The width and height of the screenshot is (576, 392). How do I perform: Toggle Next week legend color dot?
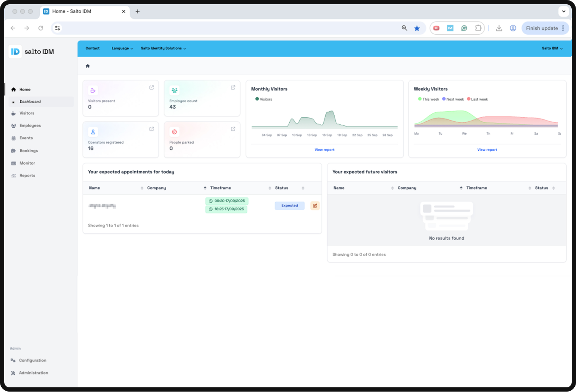[444, 99]
